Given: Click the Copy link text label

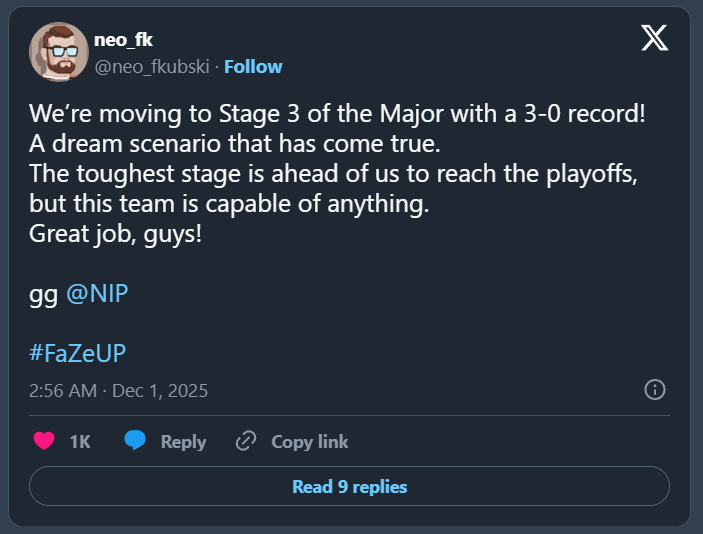Looking at the screenshot, I should tap(310, 442).
